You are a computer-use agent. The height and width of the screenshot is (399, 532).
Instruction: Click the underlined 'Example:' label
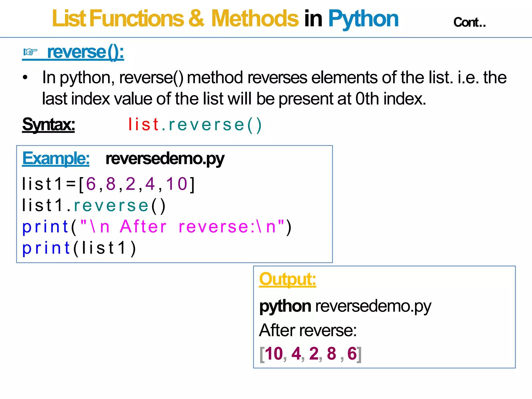(x=56, y=158)
